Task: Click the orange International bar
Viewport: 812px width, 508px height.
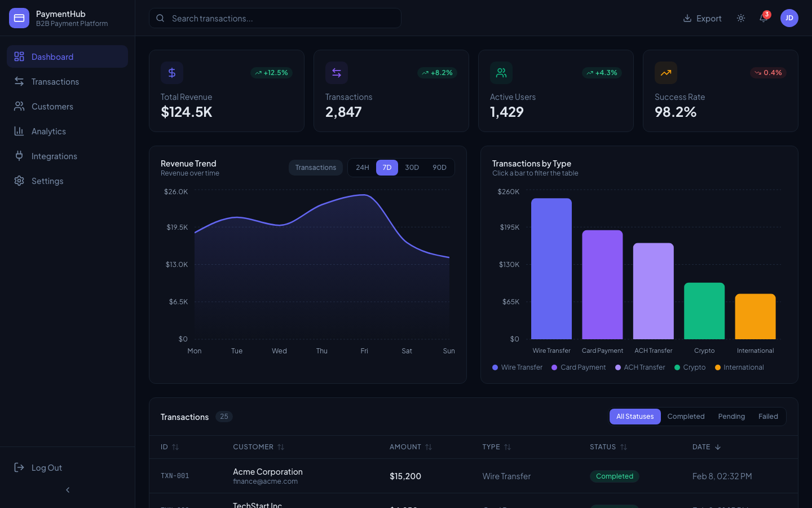Action: click(x=756, y=317)
